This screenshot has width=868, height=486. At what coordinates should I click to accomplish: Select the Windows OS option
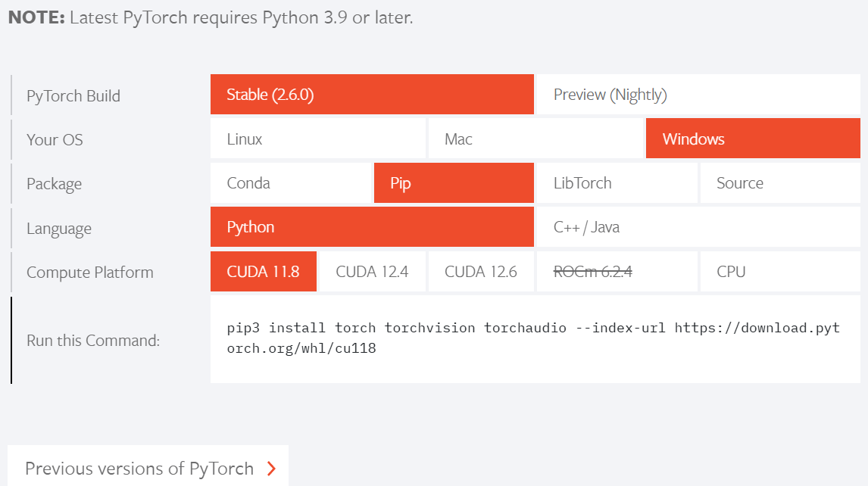click(753, 139)
